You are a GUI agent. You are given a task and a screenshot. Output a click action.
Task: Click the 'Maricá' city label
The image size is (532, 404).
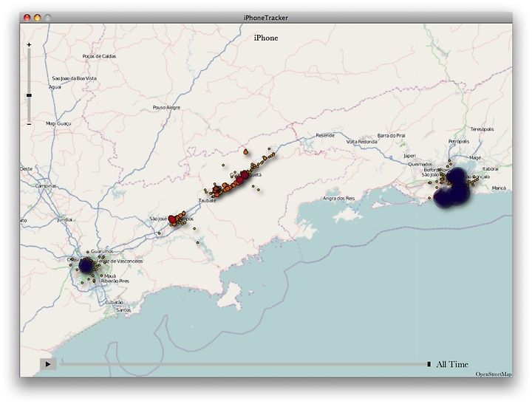point(499,188)
